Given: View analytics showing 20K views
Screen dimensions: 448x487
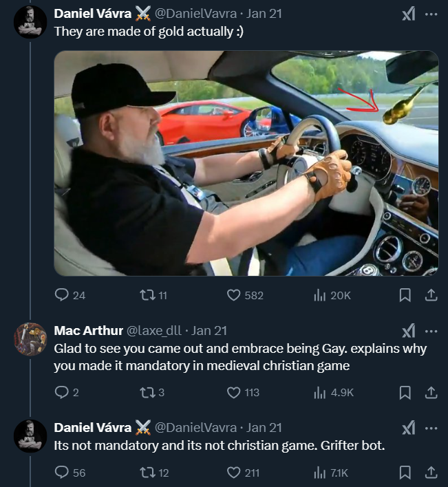Looking at the screenshot, I should point(319,295).
